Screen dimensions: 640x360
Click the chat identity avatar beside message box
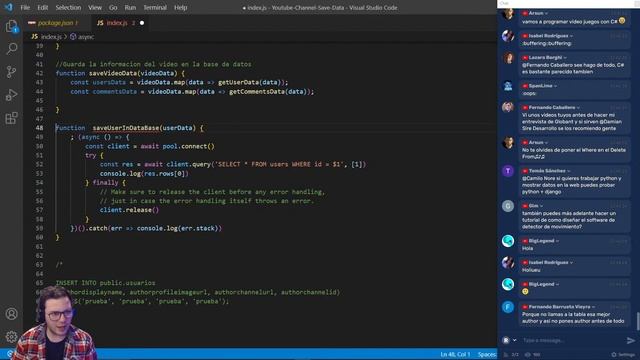pos(506,340)
